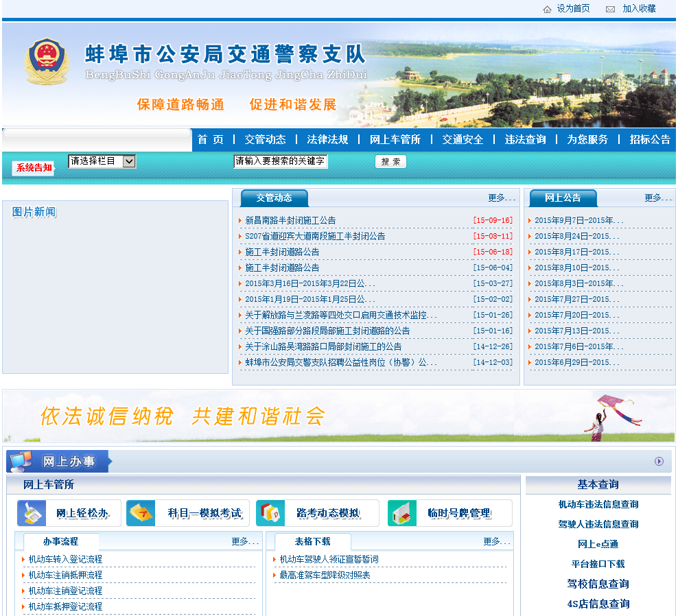Viewport: 678px width, 616px height.
Task: Open the 2015年6月29日 online notice
Action: click(x=577, y=363)
